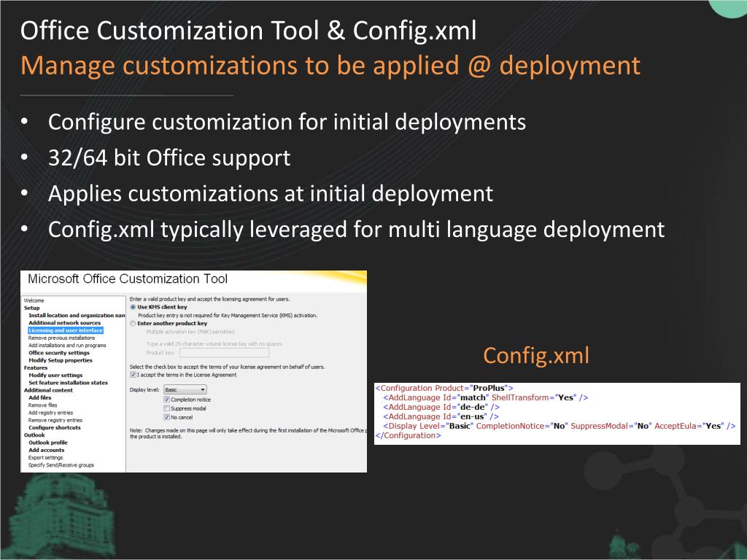Image resolution: width=747 pixels, height=560 pixels.
Task: Click the AddLanguage Id="match" XML line
Action: (x=485, y=397)
